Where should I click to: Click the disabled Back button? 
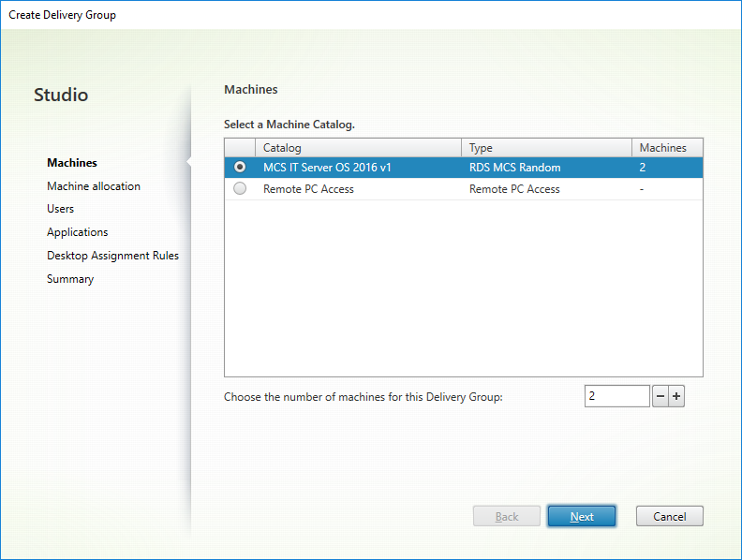506,516
